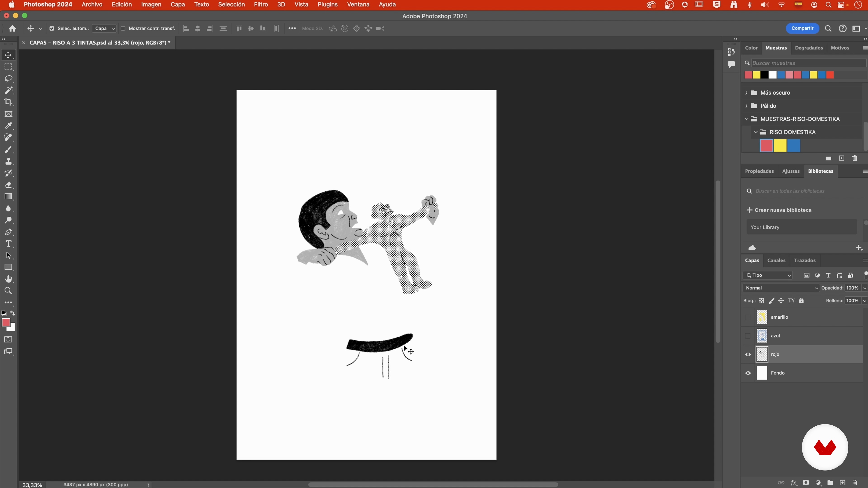The height and width of the screenshot is (488, 868).
Task: Show the amarillo layer
Action: [748, 317]
